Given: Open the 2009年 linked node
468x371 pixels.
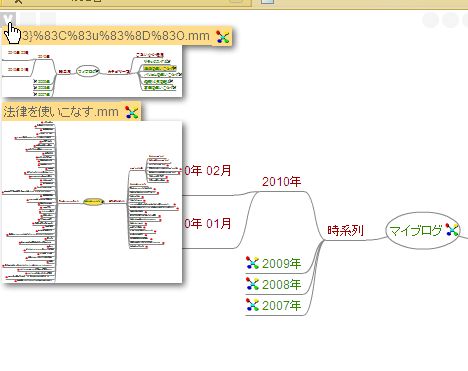Looking at the screenshot, I should pyautogui.click(x=281, y=263).
